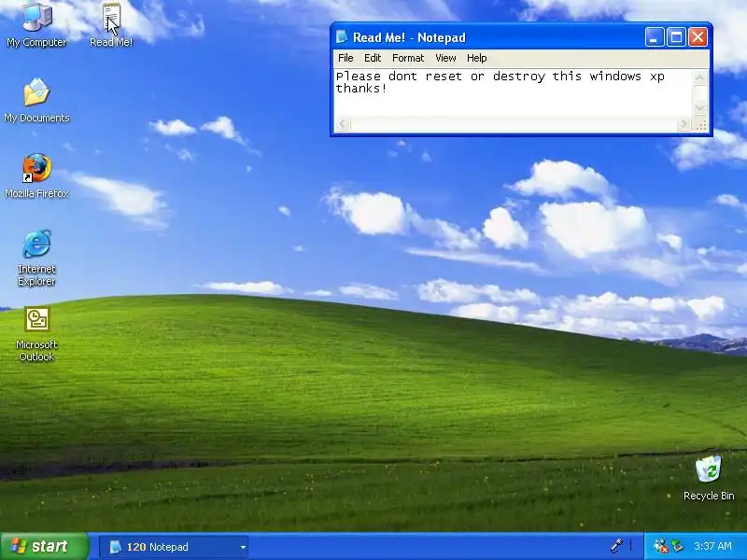
Task: Close the Read Me! Notepad window
Action: click(698, 37)
